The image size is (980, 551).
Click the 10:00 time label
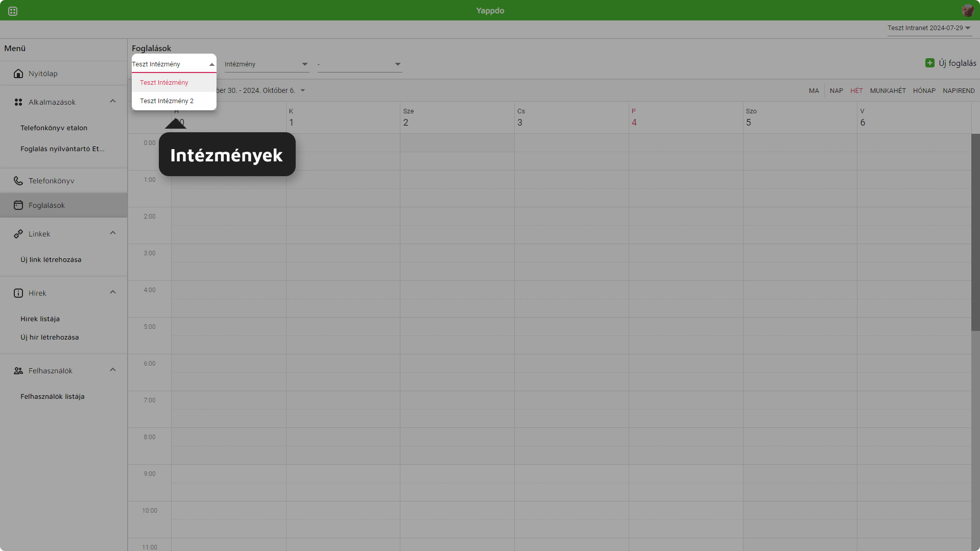[150, 511]
